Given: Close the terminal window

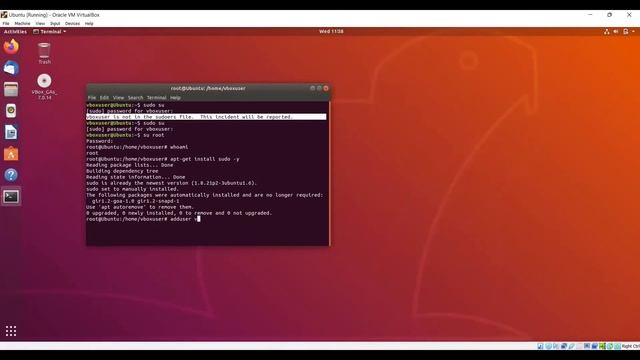Looking at the screenshot, I should [x=326, y=88].
